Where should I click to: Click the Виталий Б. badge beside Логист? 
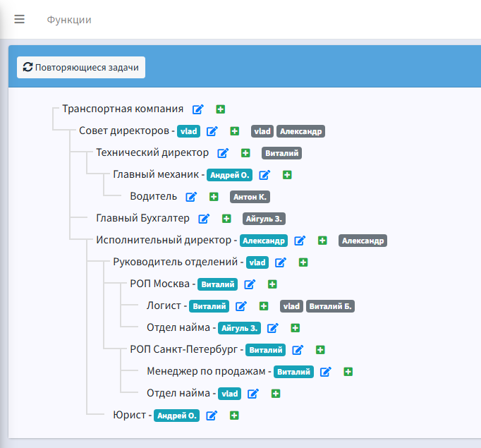(330, 306)
